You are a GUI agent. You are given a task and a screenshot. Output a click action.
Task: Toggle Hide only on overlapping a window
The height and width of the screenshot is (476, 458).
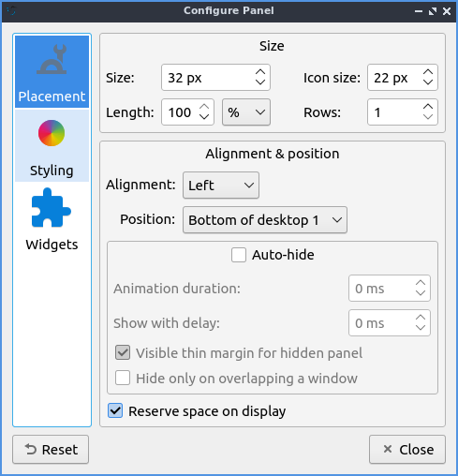point(123,379)
